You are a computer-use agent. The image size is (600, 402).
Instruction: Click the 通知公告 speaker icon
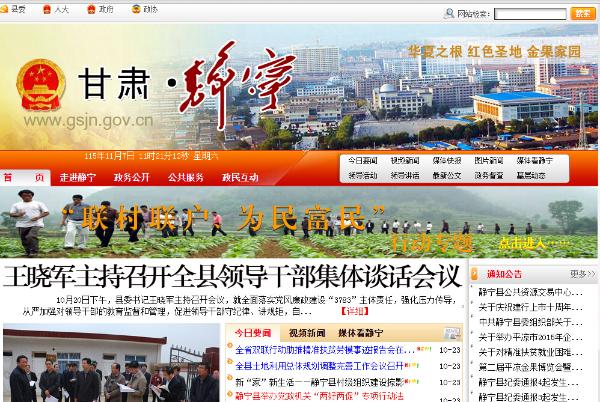pos(476,274)
